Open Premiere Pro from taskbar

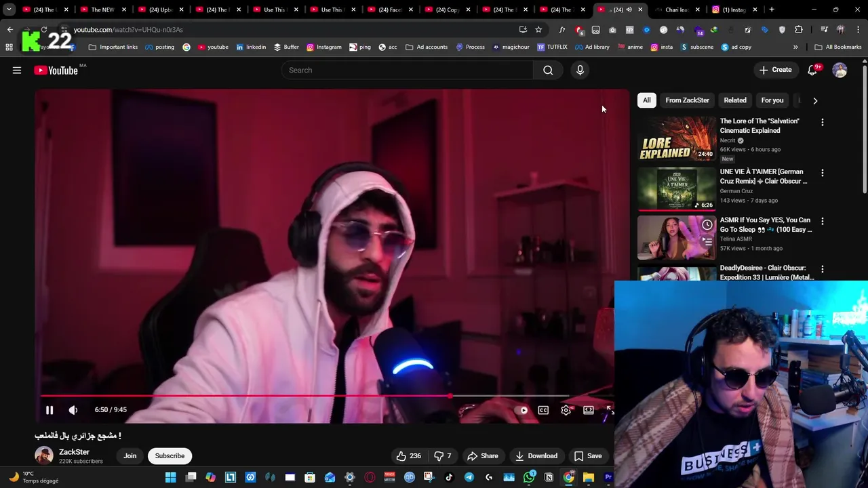(608, 477)
